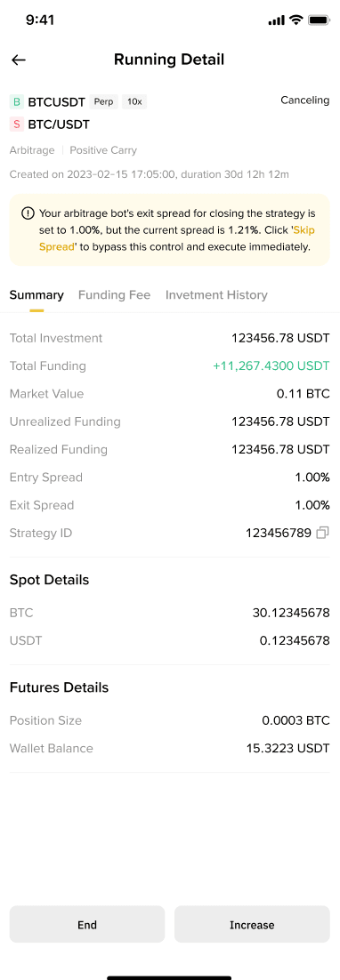
Task: Tap the BTCUSDT pair name
Action: (56, 102)
